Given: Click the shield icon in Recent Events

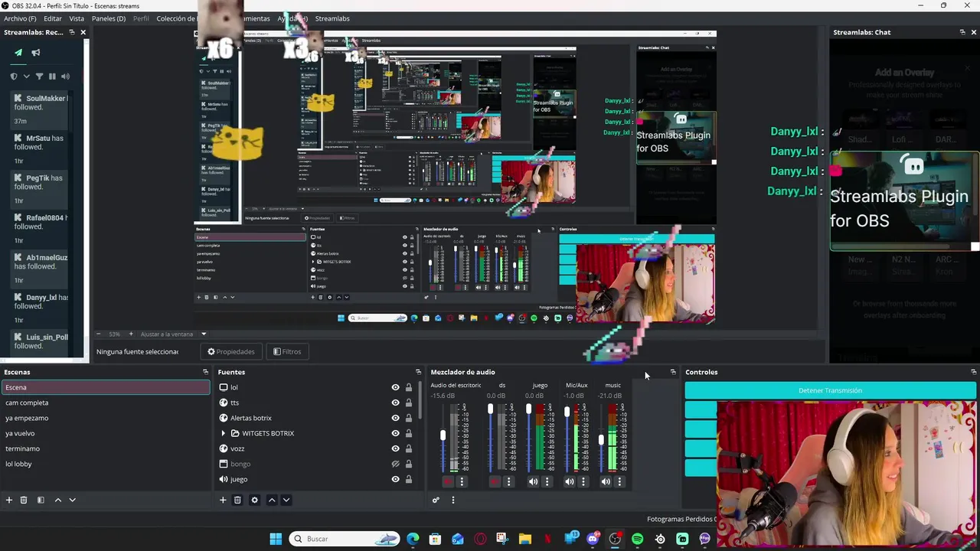Looking at the screenshot, I should tap(14, 77).
